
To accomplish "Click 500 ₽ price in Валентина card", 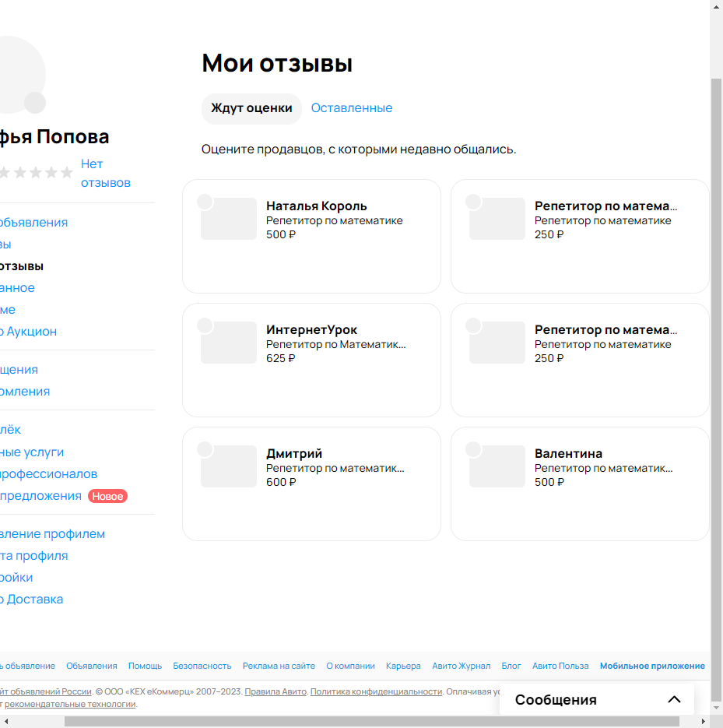I will click(x=549, y=483).
